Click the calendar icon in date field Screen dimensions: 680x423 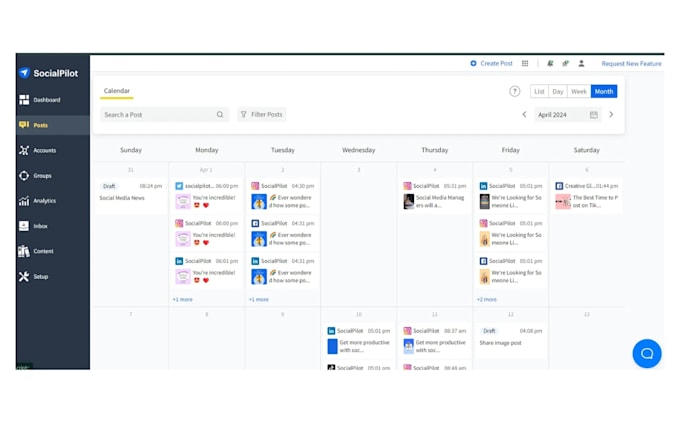click(594, 115)
